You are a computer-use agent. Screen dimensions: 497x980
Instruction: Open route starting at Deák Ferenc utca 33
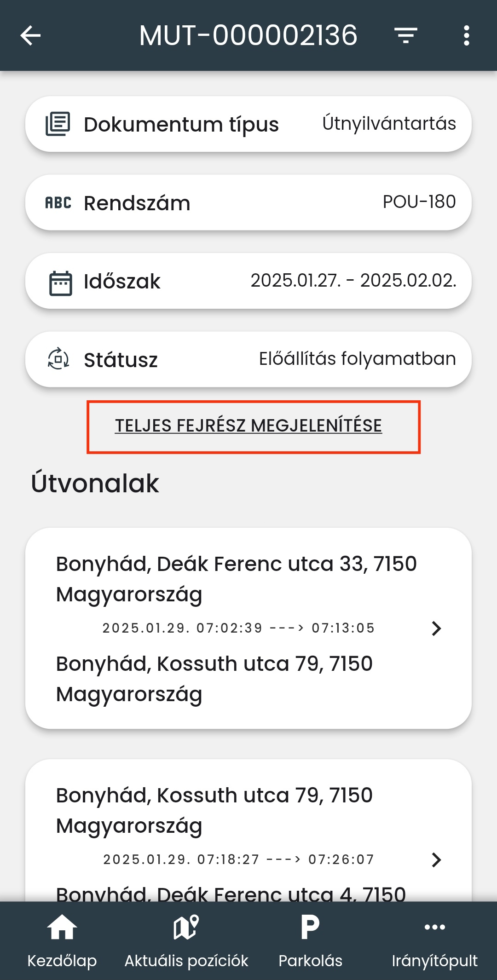coord(236,579)
